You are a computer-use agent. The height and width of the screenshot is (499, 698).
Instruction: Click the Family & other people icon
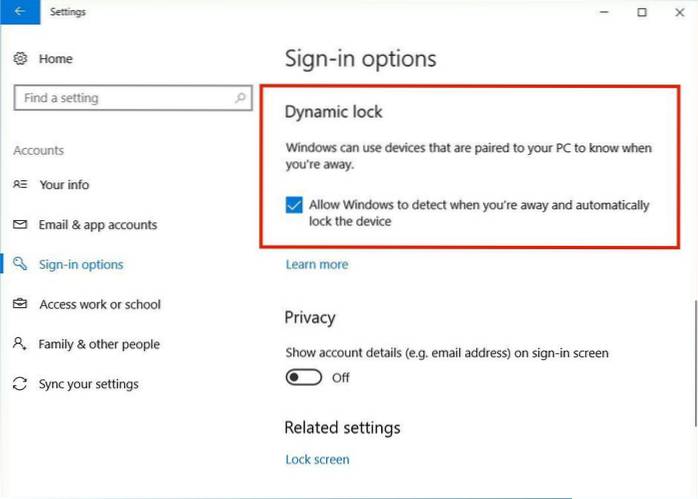click(x=20, y=344)
